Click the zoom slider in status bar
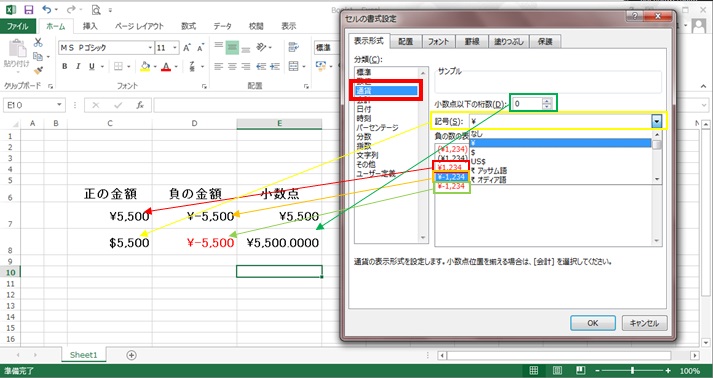 pos(632,371)
